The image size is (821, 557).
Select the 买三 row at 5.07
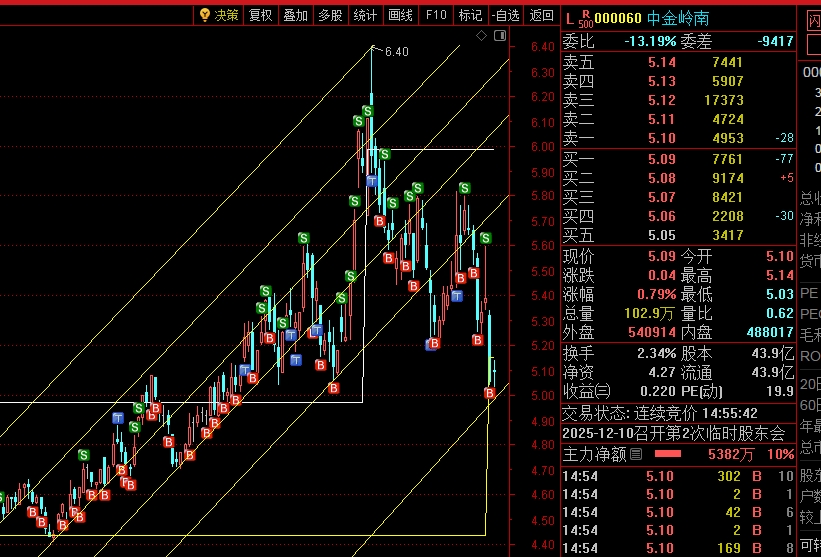coord(678,197)
